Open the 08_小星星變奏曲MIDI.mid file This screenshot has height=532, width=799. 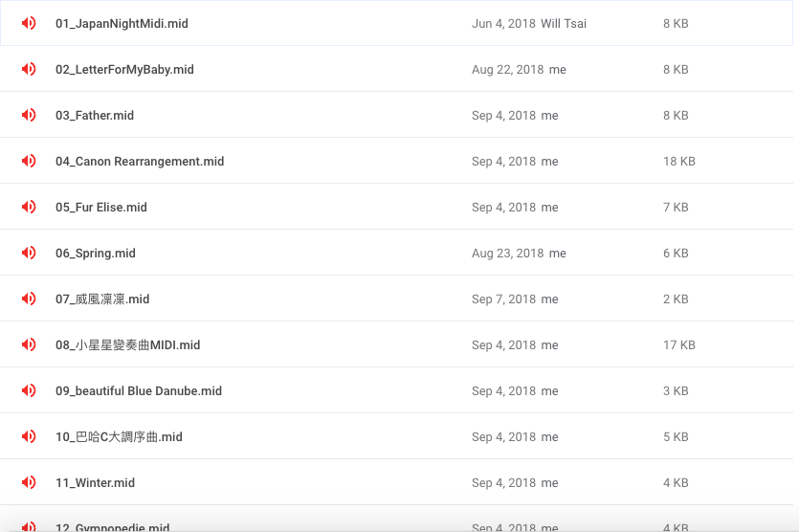click(128, 345)
